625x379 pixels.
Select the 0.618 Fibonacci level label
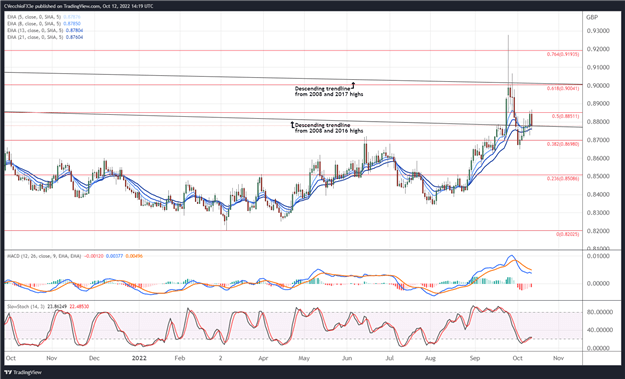pyautogui.click(x=563, y=88)
